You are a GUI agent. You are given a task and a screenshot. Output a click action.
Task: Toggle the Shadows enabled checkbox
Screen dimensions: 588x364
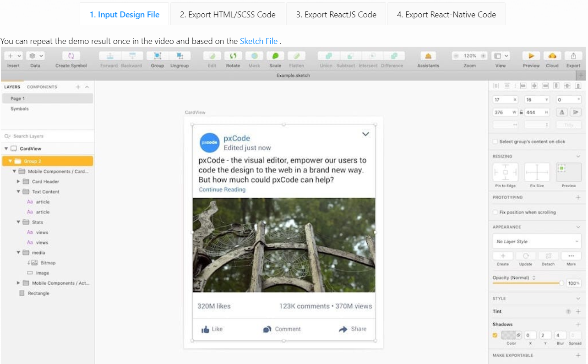click(x=495, y=335)
